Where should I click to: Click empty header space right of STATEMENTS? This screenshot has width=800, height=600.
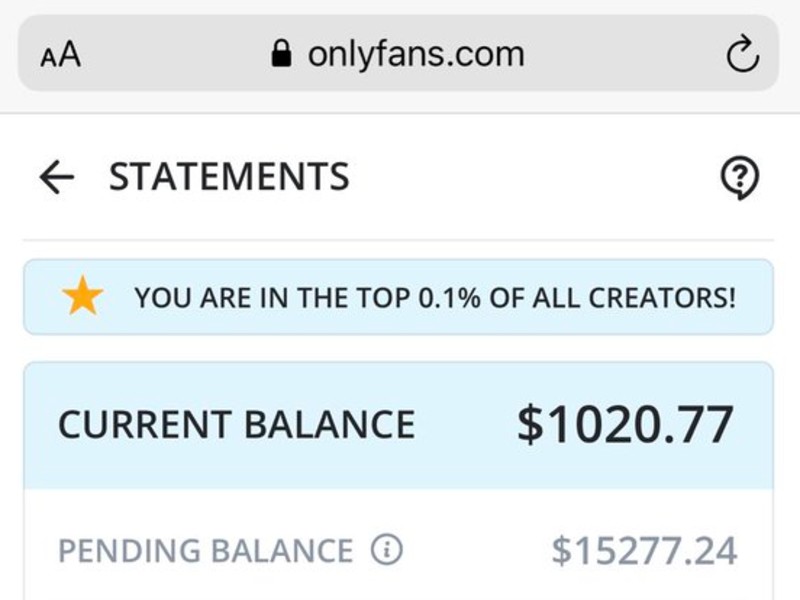click(533, 177)
